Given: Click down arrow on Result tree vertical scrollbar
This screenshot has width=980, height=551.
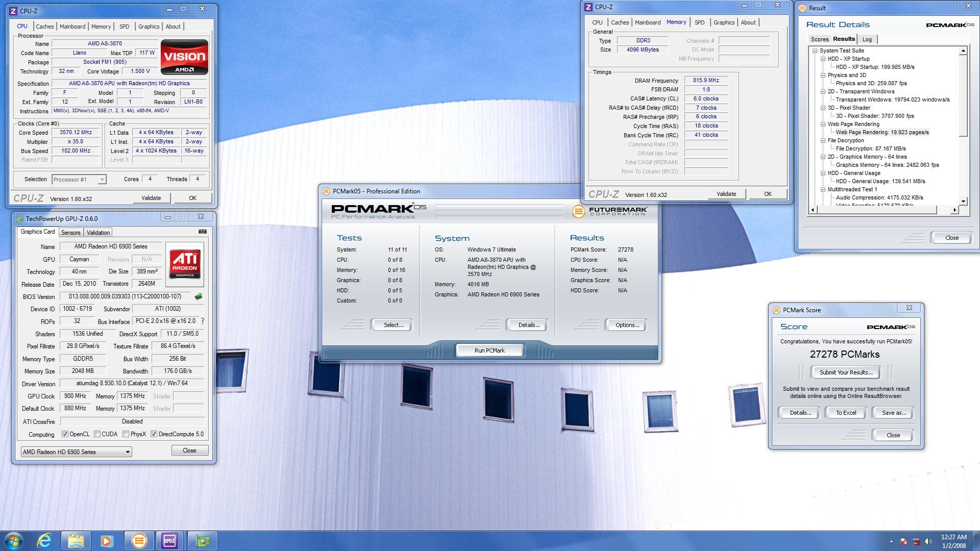Looking at the screenshot, I should point(963,201).
